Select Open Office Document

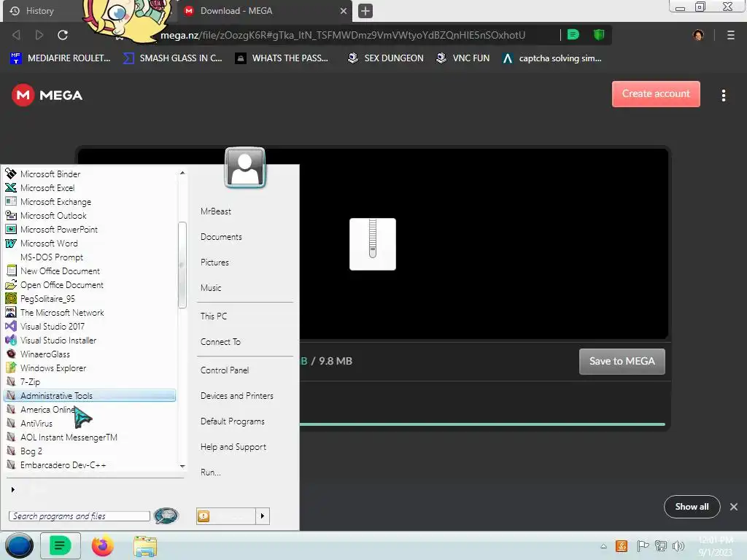(61, 285)
